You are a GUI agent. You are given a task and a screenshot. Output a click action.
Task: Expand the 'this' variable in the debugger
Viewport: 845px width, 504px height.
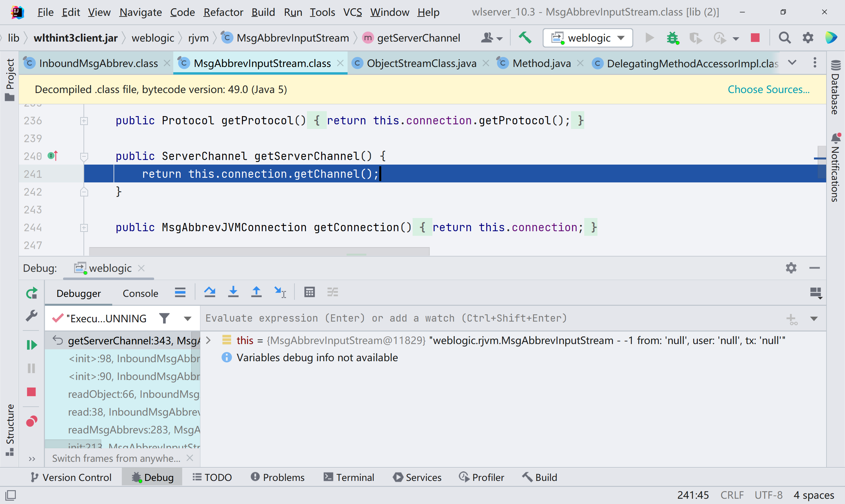coord(208,340)
